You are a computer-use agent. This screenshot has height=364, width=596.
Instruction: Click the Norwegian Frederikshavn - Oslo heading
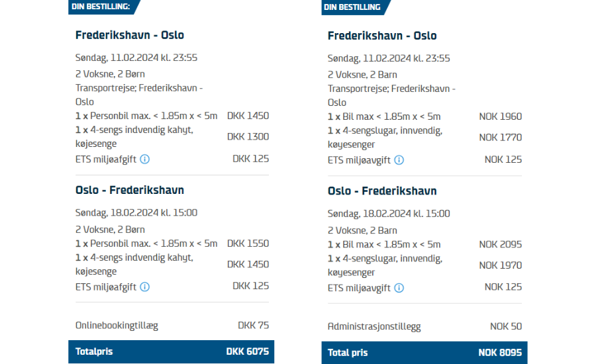[x=382, y=36]
